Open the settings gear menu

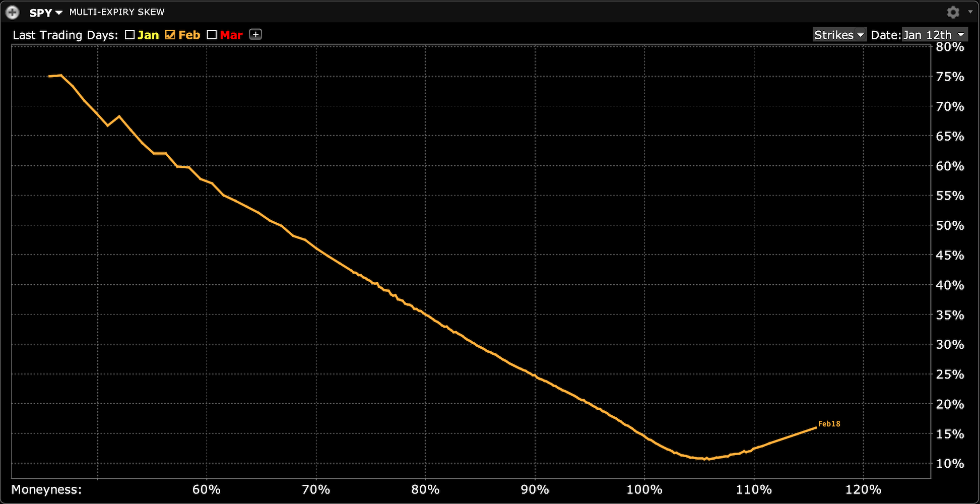(x=953, y=12)
